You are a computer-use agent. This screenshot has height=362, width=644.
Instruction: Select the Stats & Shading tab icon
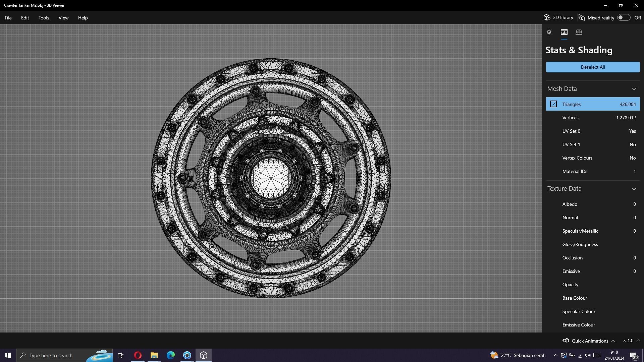point(564,32)
